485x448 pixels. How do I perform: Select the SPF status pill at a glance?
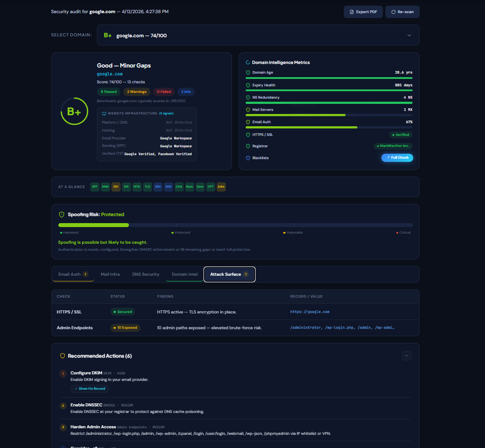(95, 187)
